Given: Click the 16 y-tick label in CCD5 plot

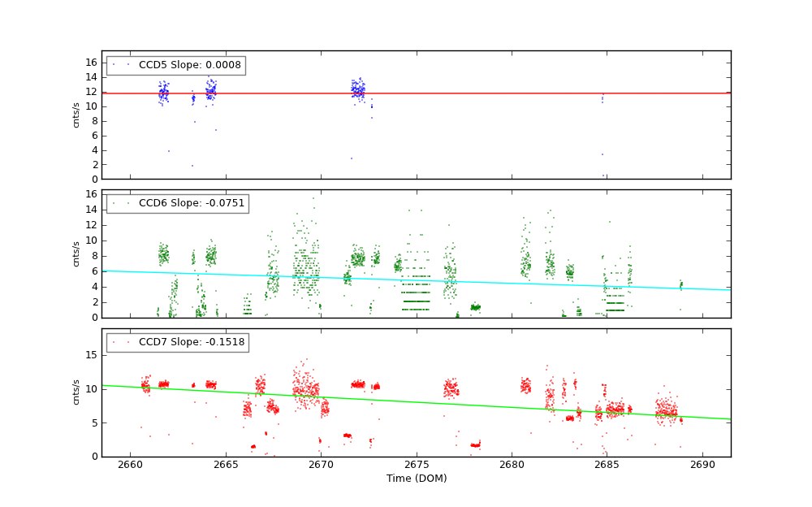Looking at the screenshot, I should coord(91,63).
